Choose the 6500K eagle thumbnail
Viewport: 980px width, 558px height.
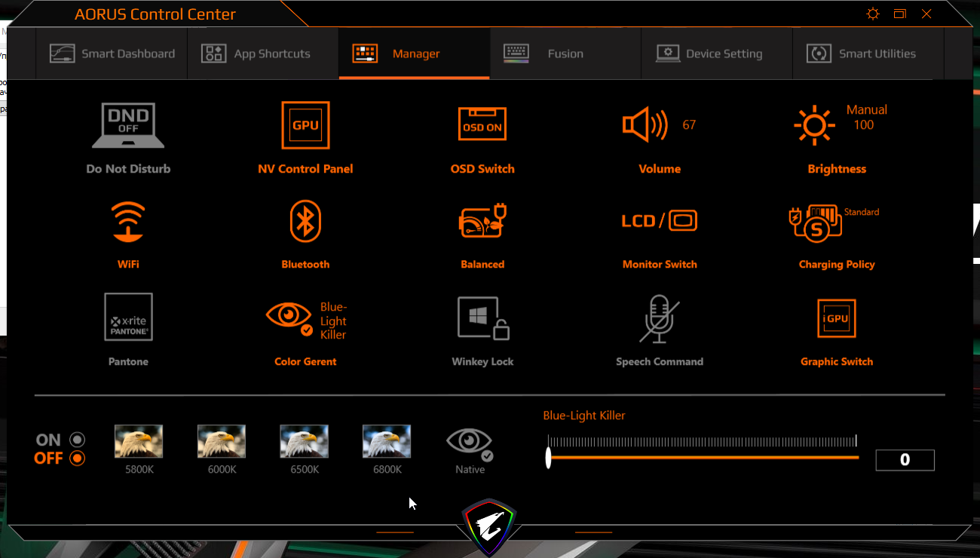(304, 441)
